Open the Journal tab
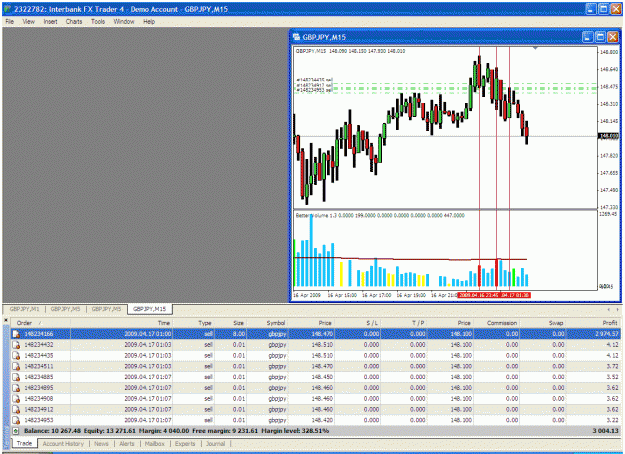Viewport: 625px width, 454px height. point(216,444)
